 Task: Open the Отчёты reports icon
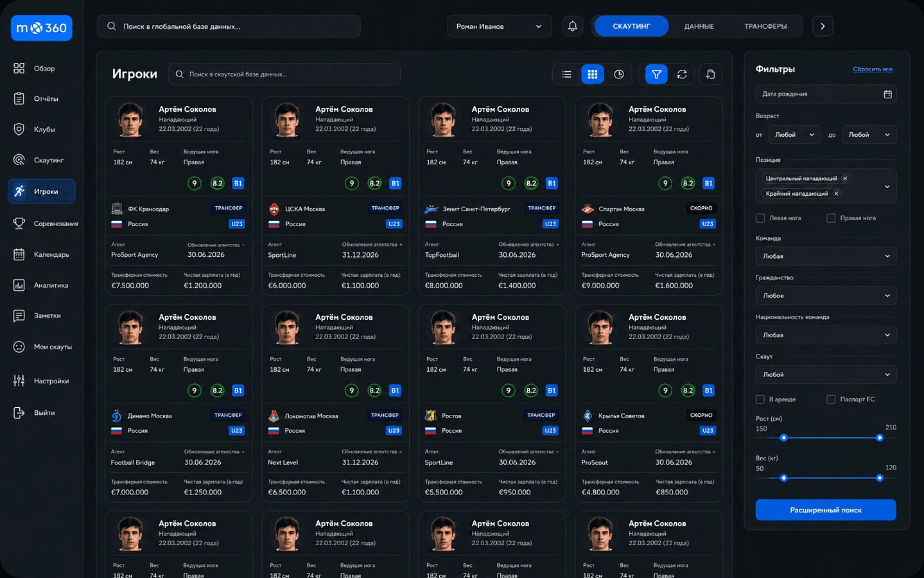pos(19,99)
